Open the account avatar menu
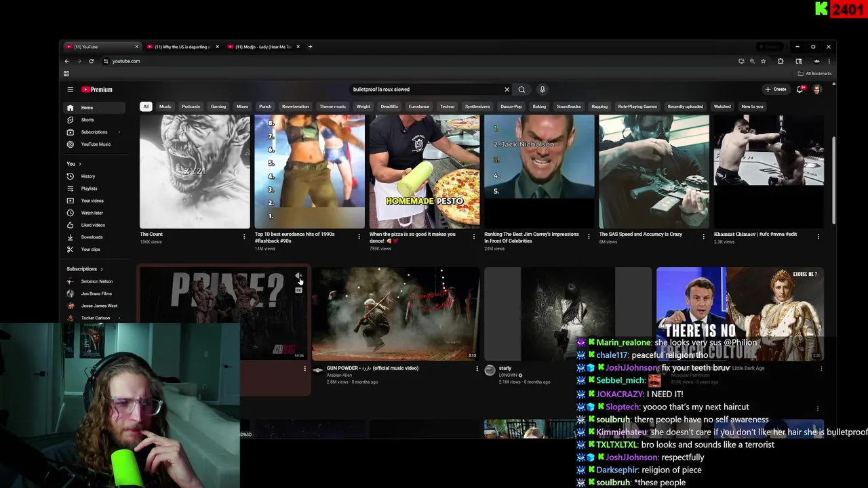Image resolution: width=868 pixels, height=488 pixels. tap(817, 89)
